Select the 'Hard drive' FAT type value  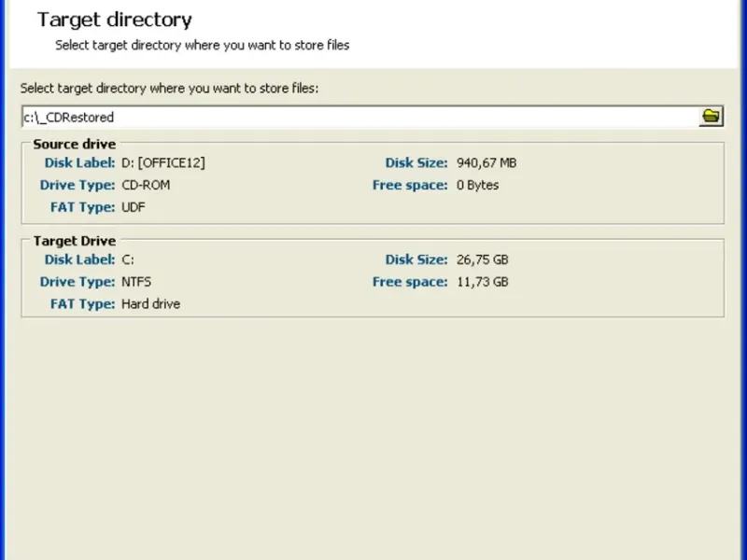151,304
